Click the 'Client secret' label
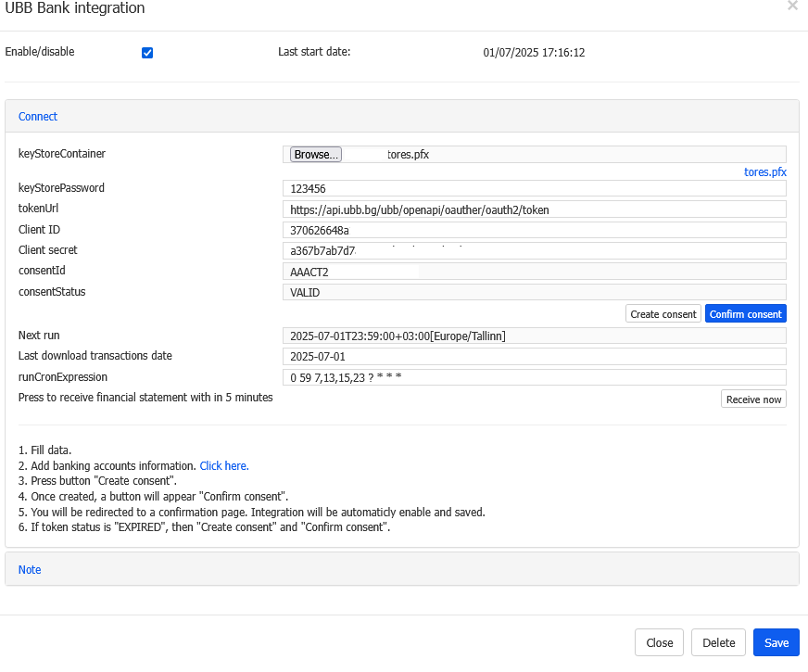The width and height of the screenshot is (808, 672). (x=48, y=250)
